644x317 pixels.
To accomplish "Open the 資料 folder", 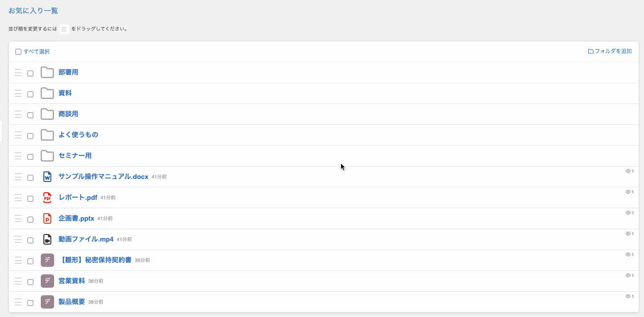I will coord(65,93).
